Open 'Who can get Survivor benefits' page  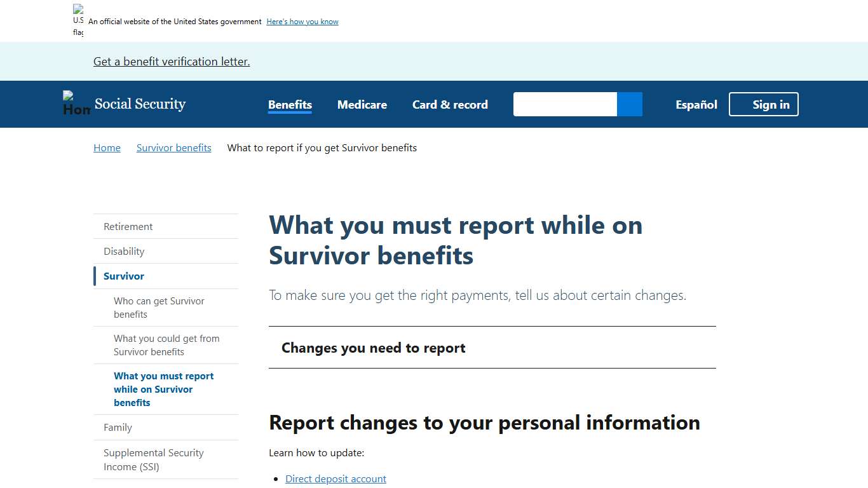tap(159, 308)
